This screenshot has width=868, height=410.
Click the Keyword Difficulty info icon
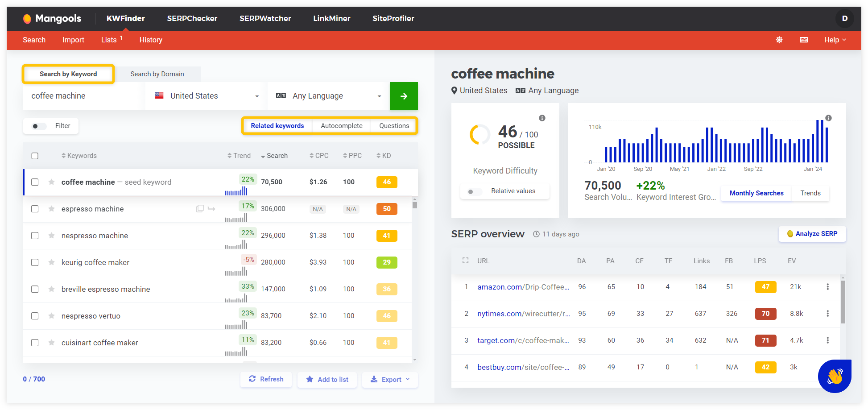tap(542, 118)
